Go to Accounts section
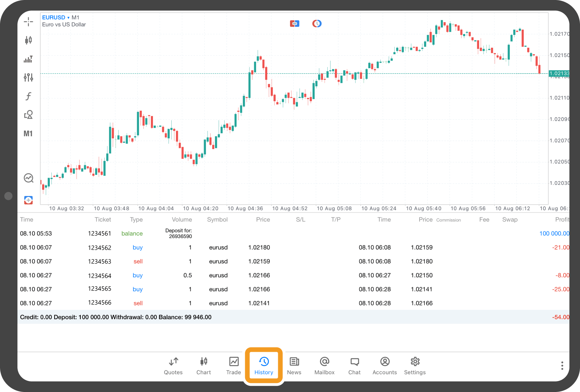 (385, 366)
